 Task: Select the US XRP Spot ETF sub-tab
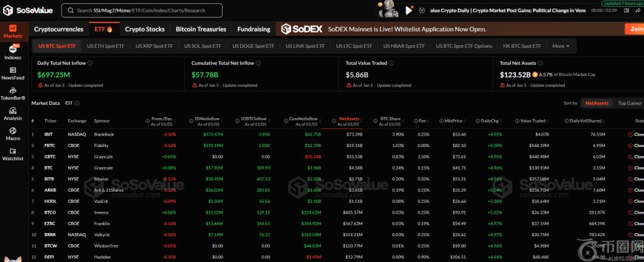[155, 46]
